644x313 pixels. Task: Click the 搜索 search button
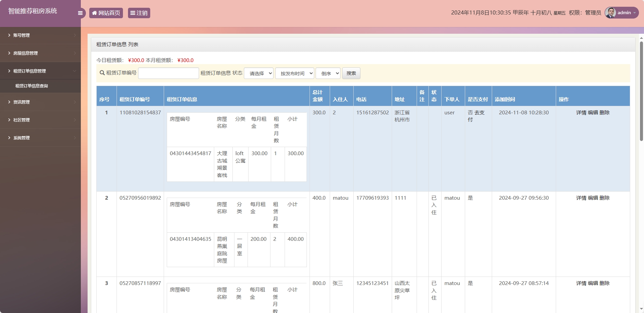point(351,73)
